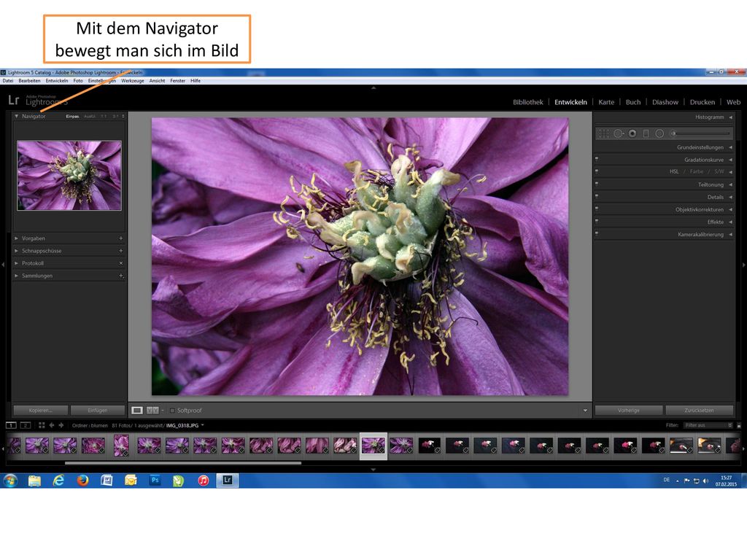Open the filmstrip grid view icon
Viewport: 747px width, 560px height.
click(x=42, y=425)
